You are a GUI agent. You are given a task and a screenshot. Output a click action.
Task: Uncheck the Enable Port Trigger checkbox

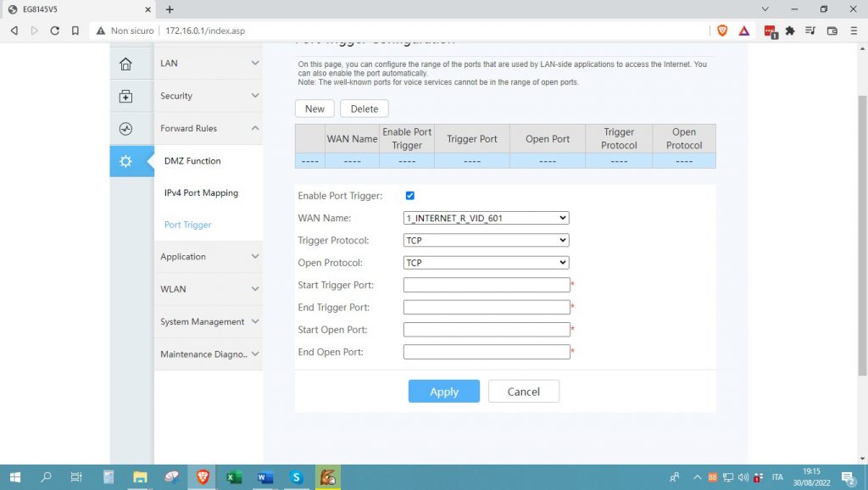click(x=410, y=196)
